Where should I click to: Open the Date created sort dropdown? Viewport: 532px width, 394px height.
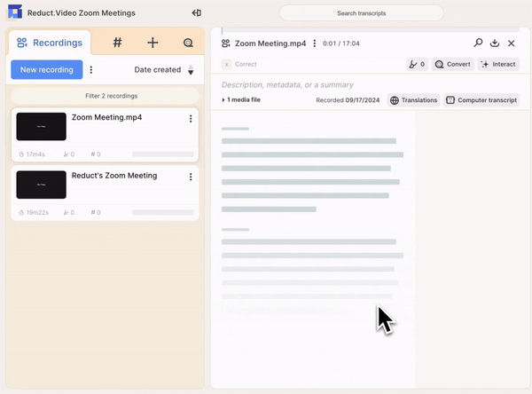pos(158,69)
